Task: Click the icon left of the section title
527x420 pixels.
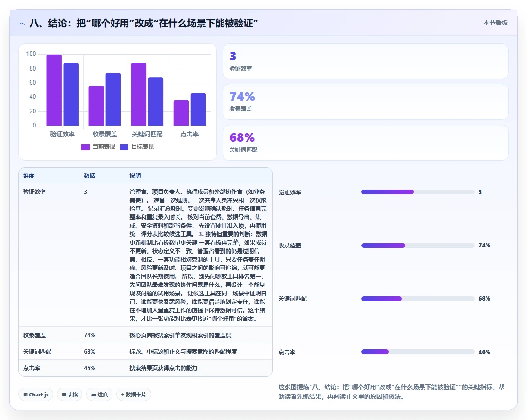Action: click(x=22, y=24)
